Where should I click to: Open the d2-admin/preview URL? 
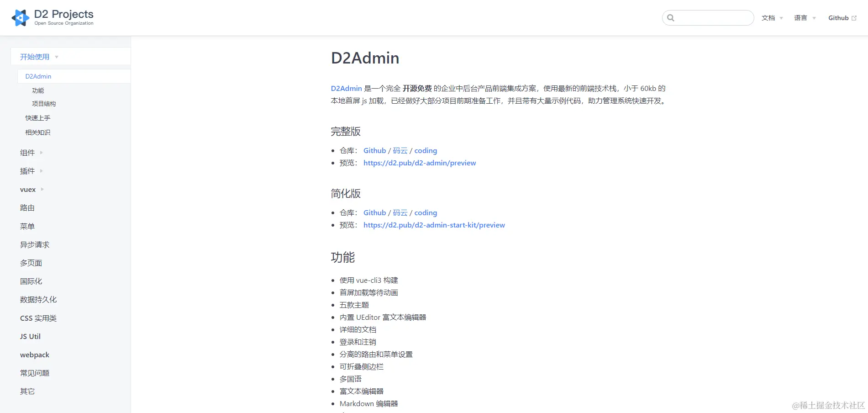tap(420, 163)
